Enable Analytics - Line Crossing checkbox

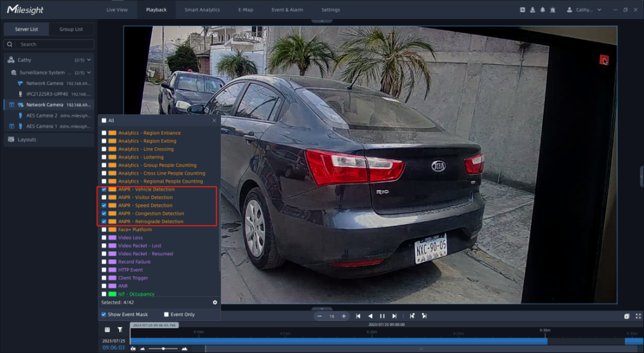coord(104,149)
